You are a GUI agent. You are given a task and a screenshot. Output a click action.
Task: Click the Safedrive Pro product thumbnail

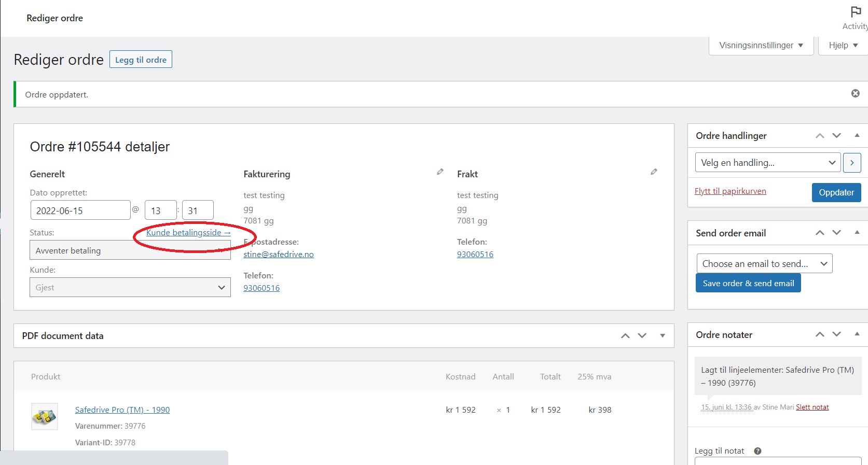pyautogui.click(x=45, y=416)
